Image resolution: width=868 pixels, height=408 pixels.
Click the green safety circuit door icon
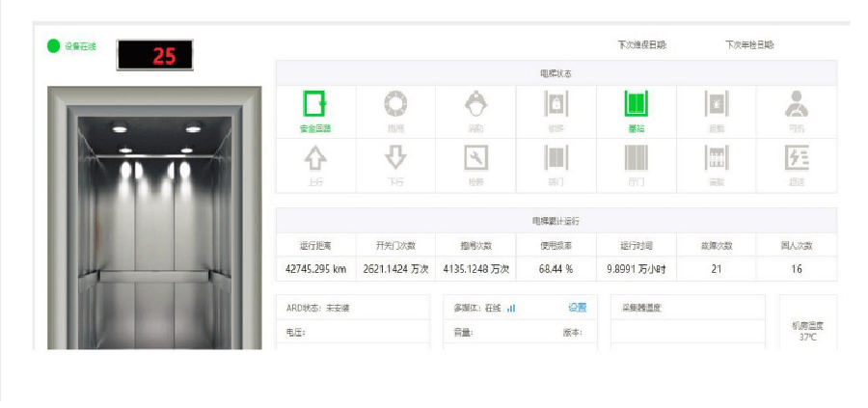coord(315,103)
